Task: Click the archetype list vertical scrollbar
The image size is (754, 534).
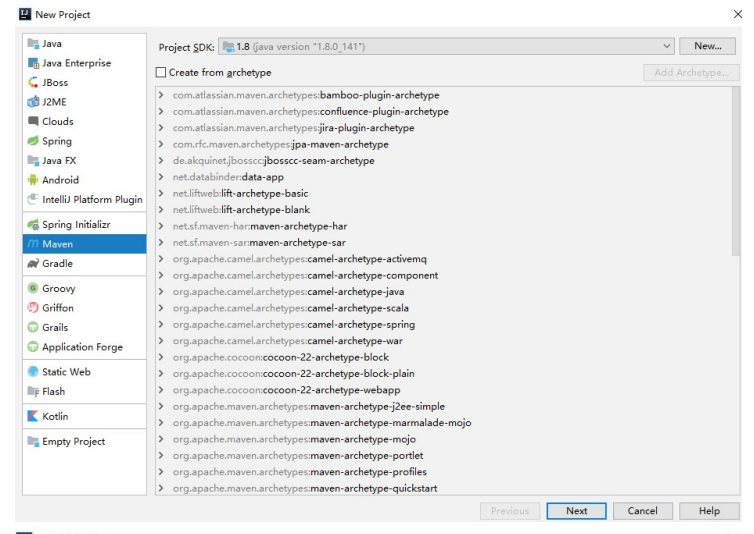Action: pyautogui.click(x=735, y=172)
